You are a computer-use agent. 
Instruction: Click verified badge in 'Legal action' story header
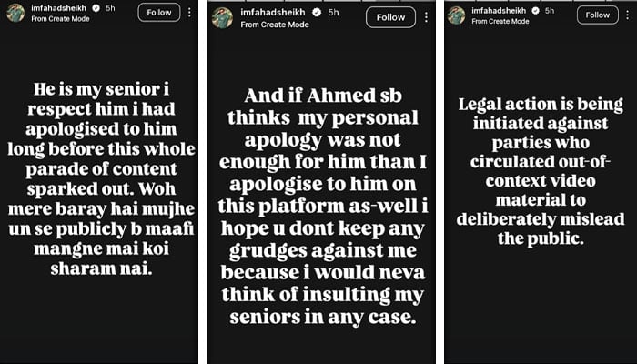tap(536, 11)
